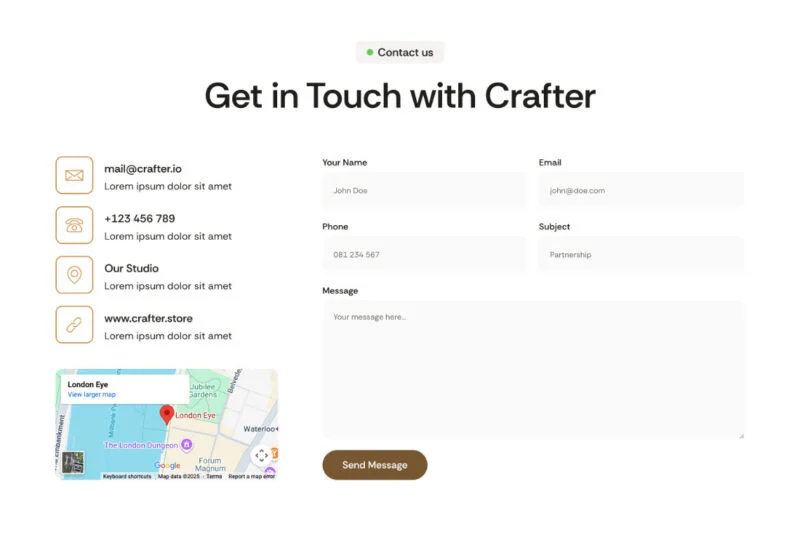Click the chain link website icon
Screen dimensions: 800x533
click(x=74, y=324)
